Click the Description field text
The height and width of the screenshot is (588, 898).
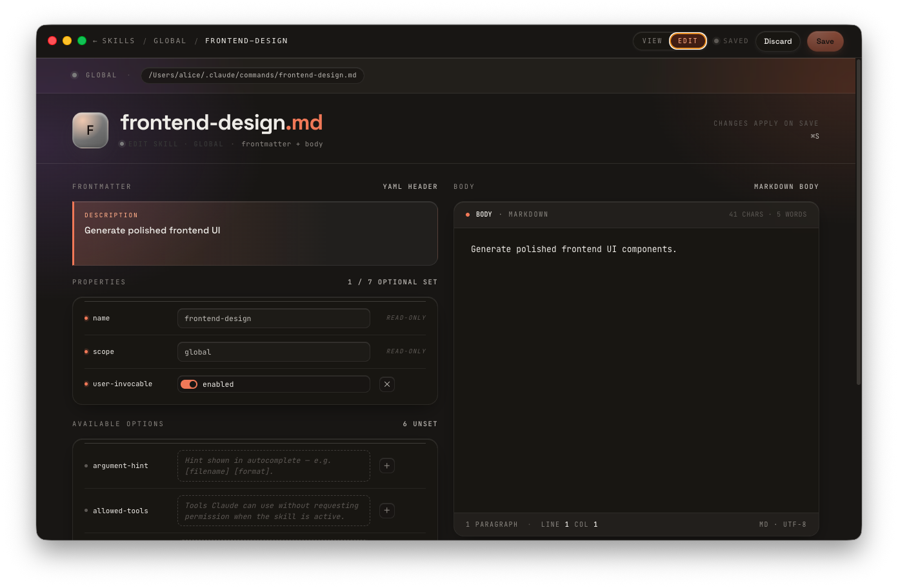click(152, 230)
